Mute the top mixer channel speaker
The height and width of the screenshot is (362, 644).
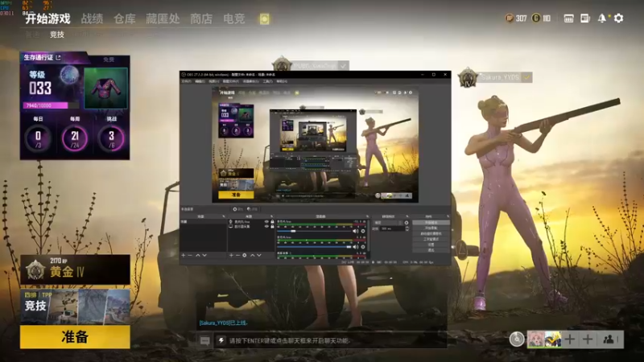pos(355,231)
